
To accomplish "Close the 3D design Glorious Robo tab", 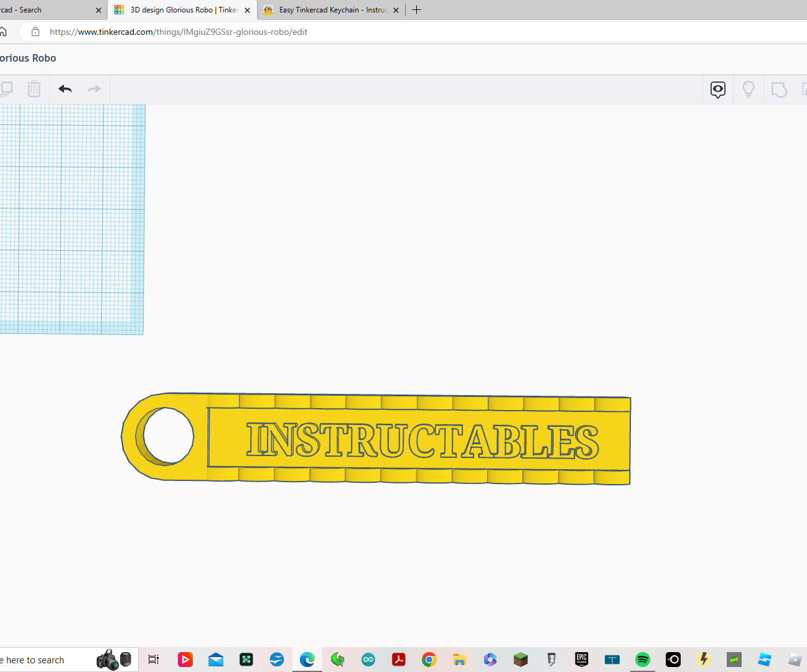I will [x=247, y=10].
